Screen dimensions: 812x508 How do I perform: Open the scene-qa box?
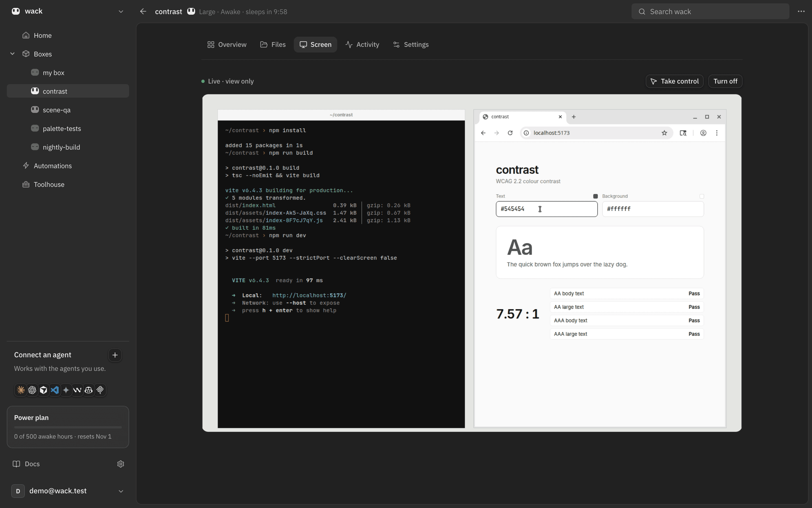pos(68,110)
